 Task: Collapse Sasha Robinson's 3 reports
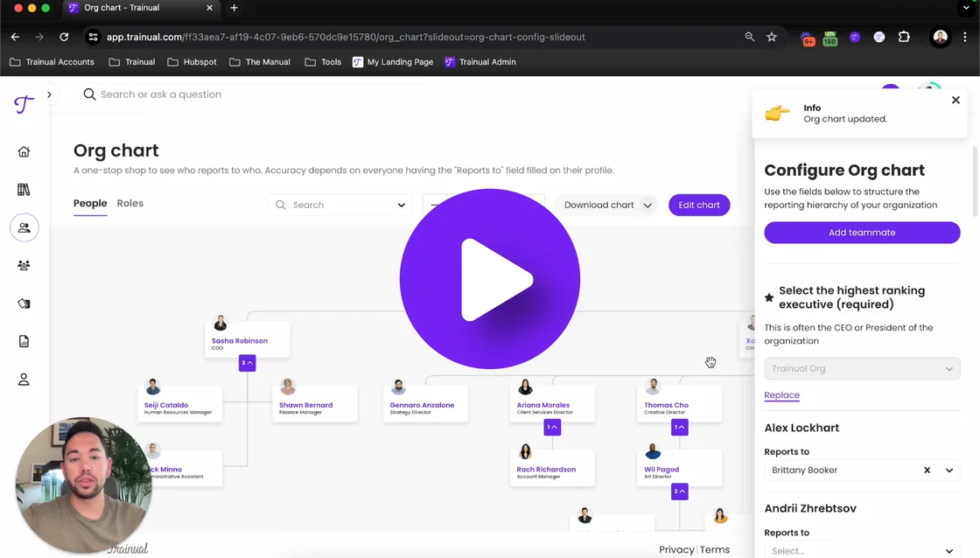247,362
